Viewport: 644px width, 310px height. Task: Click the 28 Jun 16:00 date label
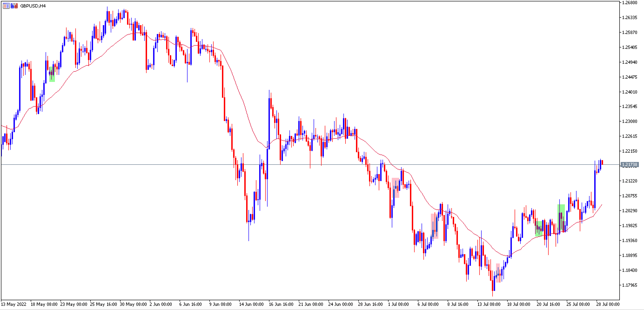pos(370,304)
